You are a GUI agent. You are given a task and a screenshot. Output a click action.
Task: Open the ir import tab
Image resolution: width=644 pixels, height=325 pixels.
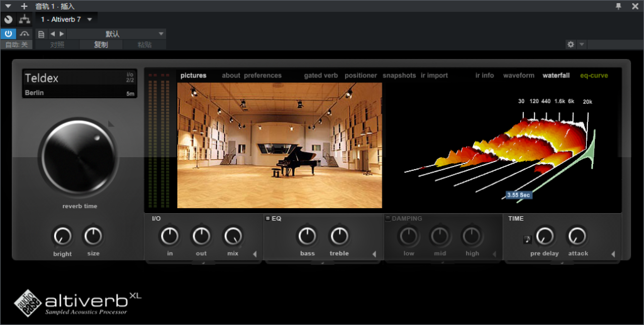tap(434, 75)
